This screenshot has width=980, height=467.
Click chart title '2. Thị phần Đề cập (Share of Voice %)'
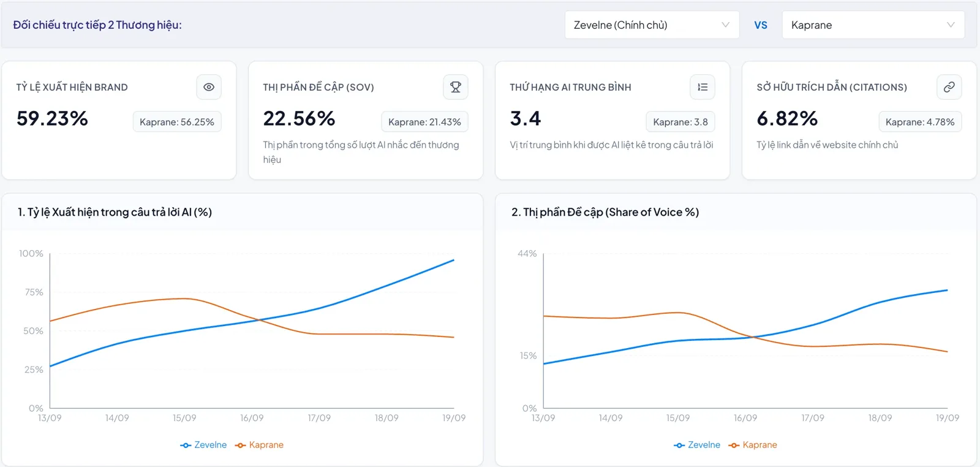pyautogui.click(x=605, y=212)
